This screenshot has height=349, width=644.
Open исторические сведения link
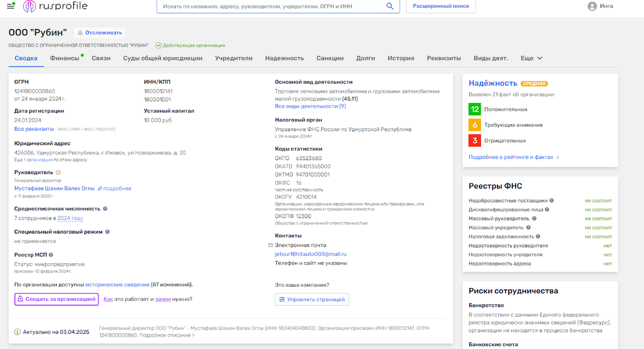click(x=117, y=285)
